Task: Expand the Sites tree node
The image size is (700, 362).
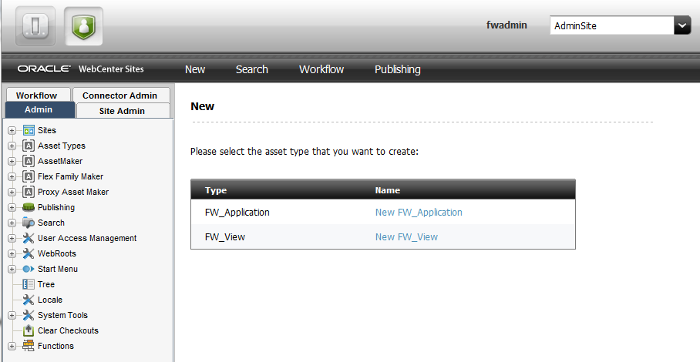Action: [12, 130]
